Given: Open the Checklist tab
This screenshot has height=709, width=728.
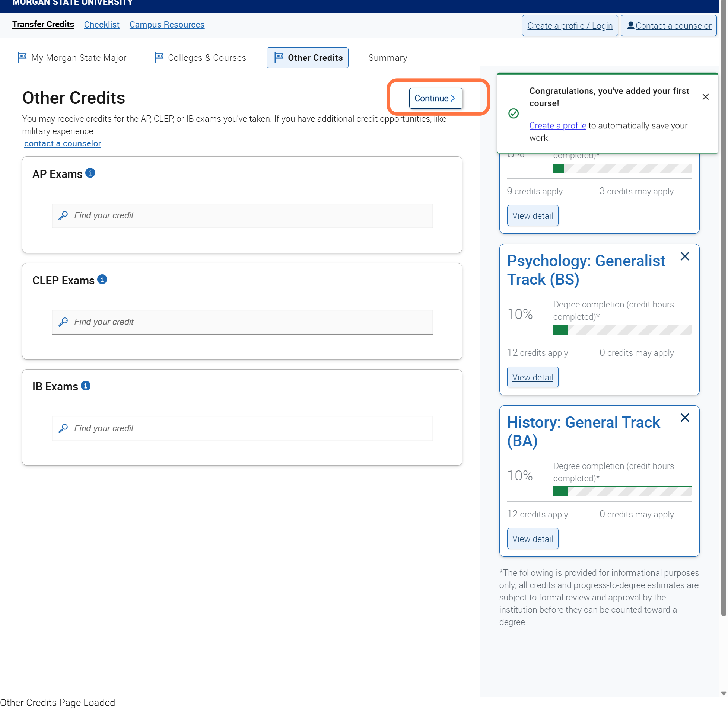Looking at the screenshot, I should click(x=102, y=25).
